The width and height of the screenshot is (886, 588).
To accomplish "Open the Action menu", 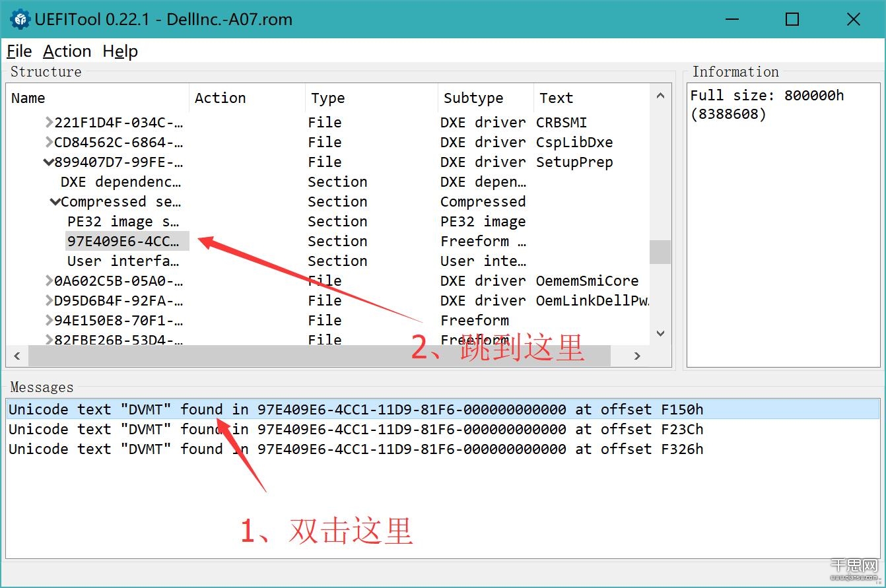I will tap(67, 51).
